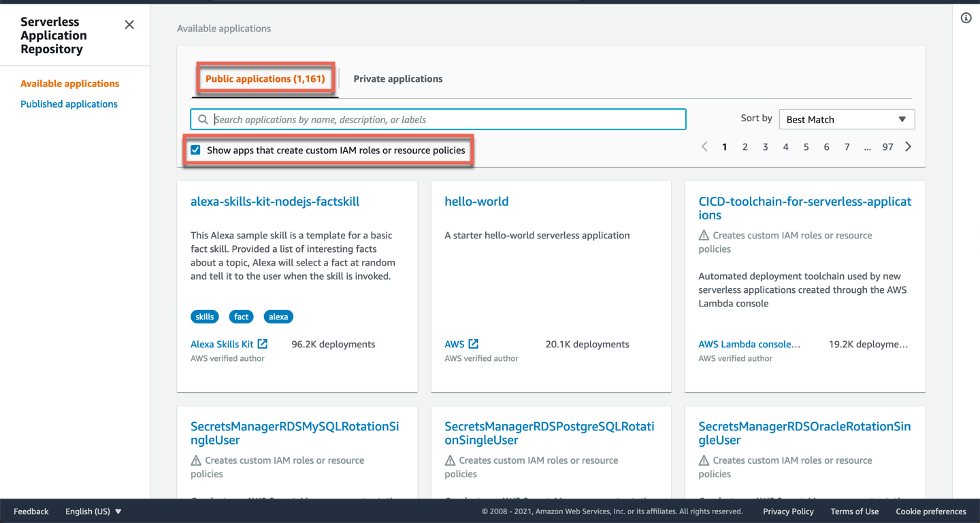Select the Public applications tab
The image size is (980, 523).
(x=265, y=79)
